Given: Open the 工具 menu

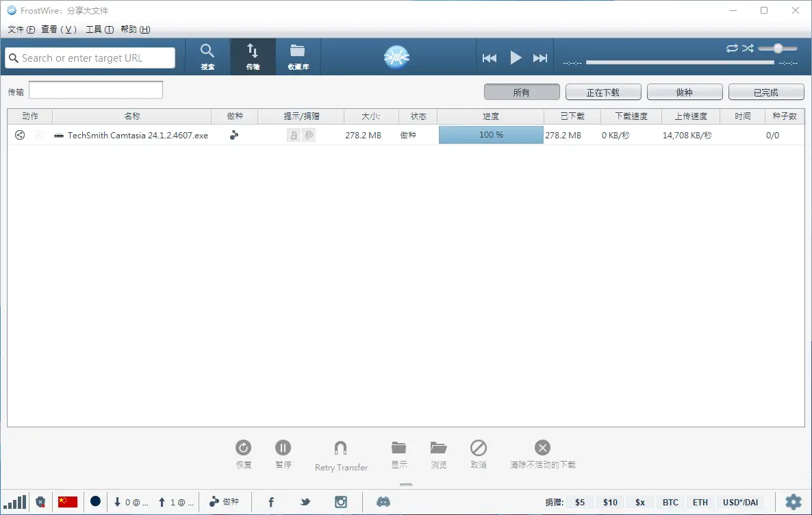Looking at the screenshot, I should pyautogui.click(x=99, y=29).
